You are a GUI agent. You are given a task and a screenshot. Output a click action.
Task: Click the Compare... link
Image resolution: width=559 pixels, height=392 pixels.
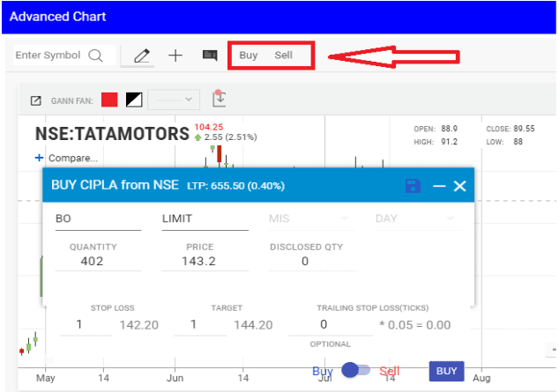click(73, 158)
